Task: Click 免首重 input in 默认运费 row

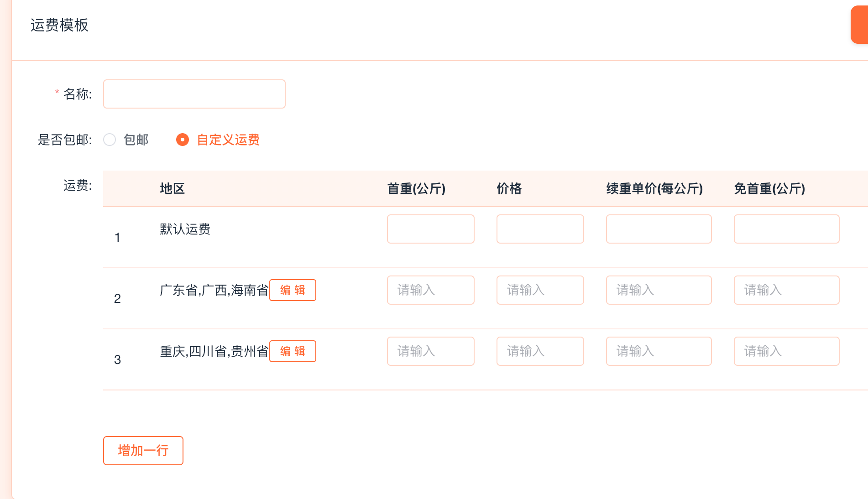Action: [786, 229]
